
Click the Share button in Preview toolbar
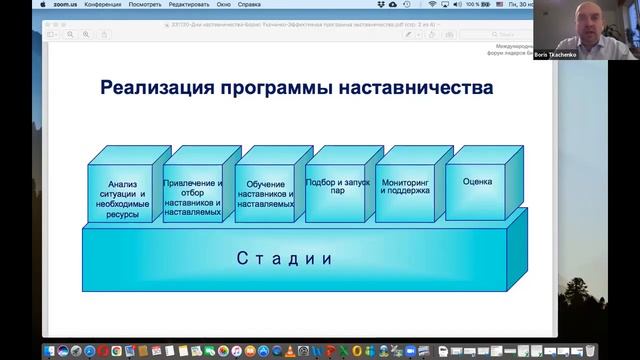[x=104, y=35]
